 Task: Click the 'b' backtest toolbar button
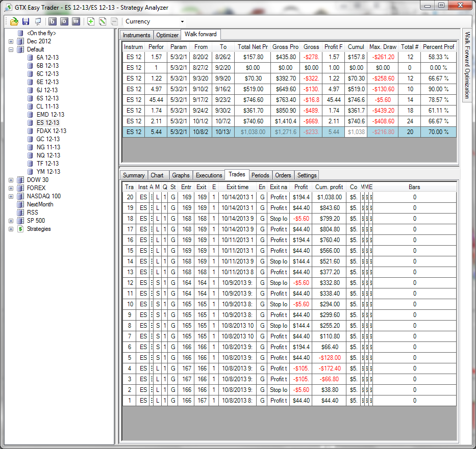52,21
